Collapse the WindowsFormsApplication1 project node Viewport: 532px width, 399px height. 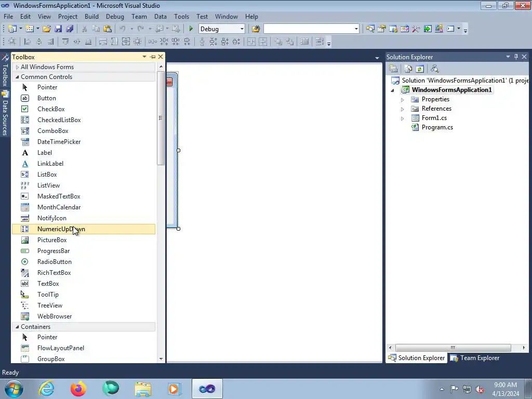(393, 90)
